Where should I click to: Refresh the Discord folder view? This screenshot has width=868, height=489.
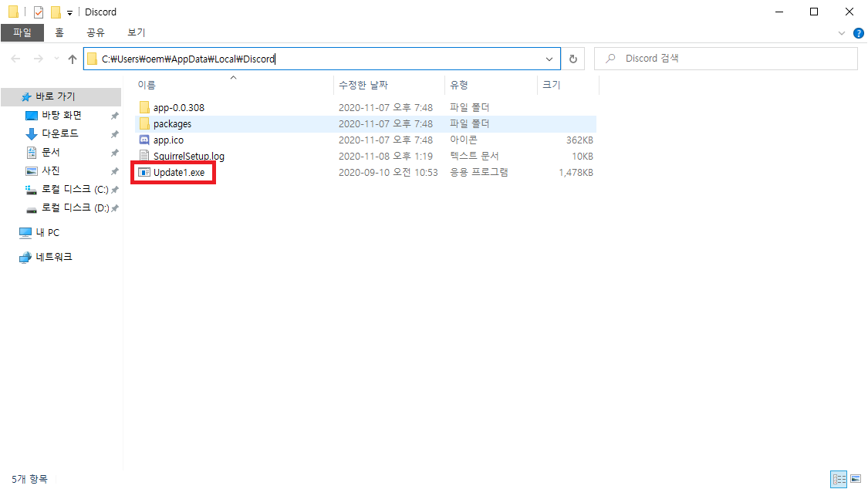point(573,59)
